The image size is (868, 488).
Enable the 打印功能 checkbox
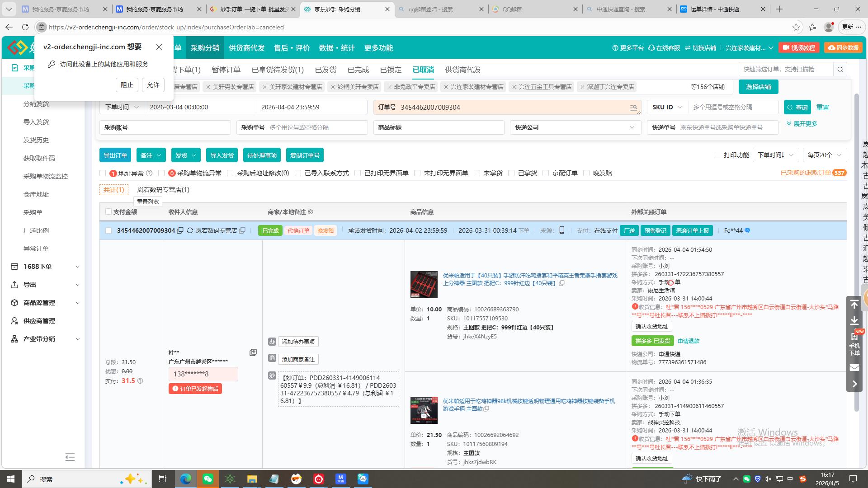point(717,155)
